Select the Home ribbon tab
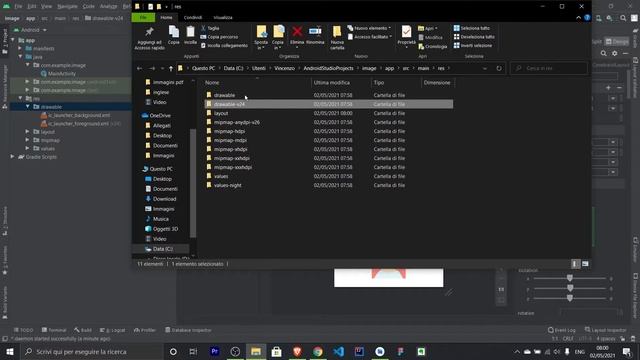Viewport: 640px width, 360px height. [x=166, y=18]
